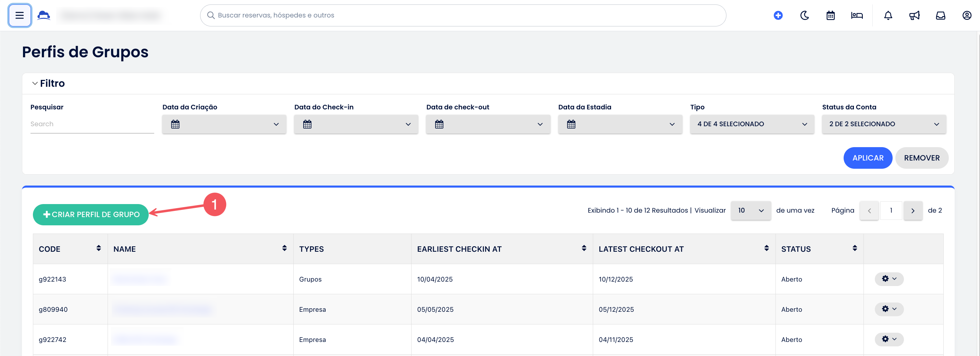Open the hamburger navigation menu
The width and height of the screenshot is (980, 356).
(20, 15)
